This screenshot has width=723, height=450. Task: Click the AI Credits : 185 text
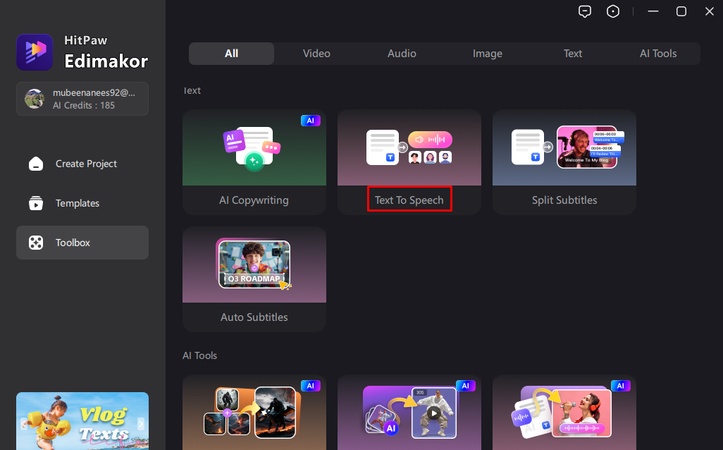click(x=83, y=105)
